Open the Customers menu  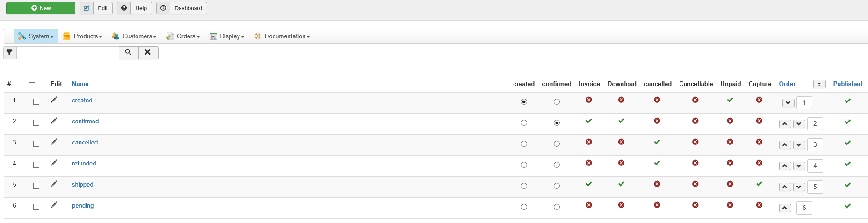[x=134, y=36]
